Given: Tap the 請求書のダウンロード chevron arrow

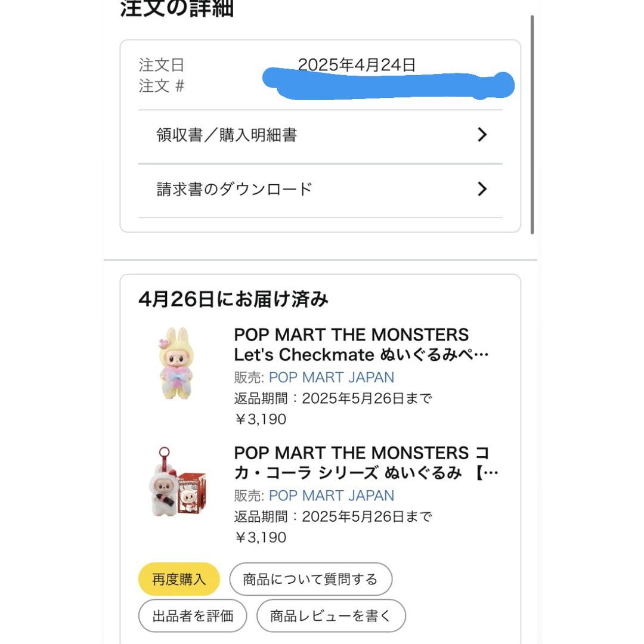Looking at the screenshot, I should point(482,189).
